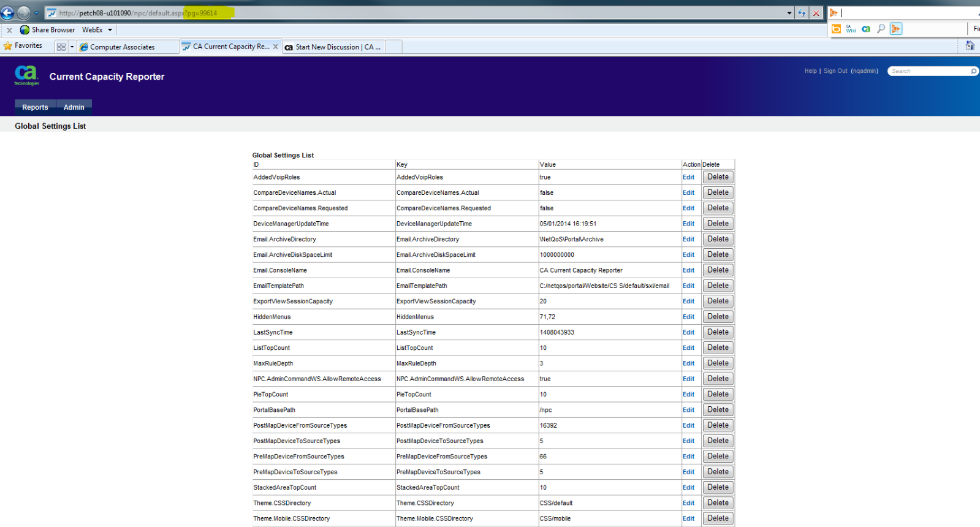Click the Quick Tabs grid icon

61,47
